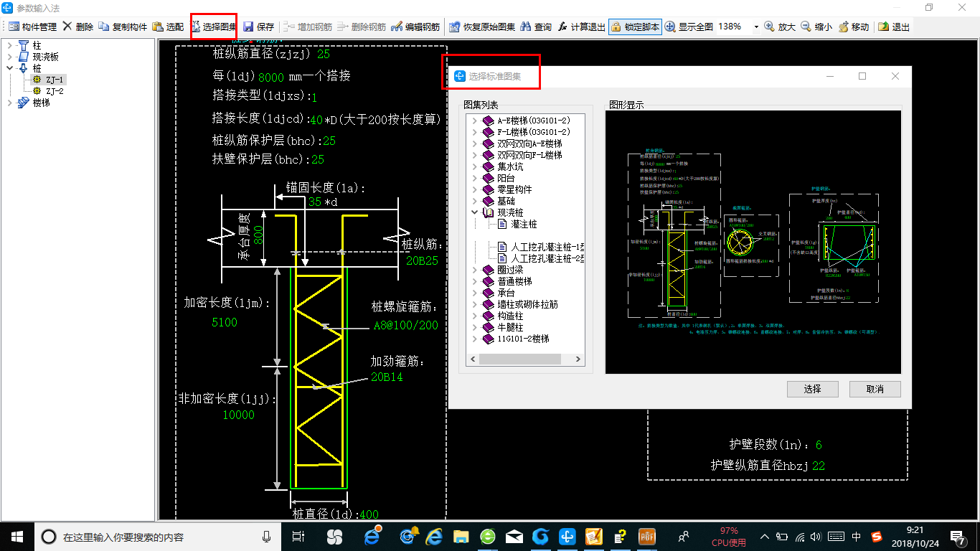The width and height of the screenshot is (980, 551).
Task: Click the taskbar search box
Action: [x=158, y=536]
